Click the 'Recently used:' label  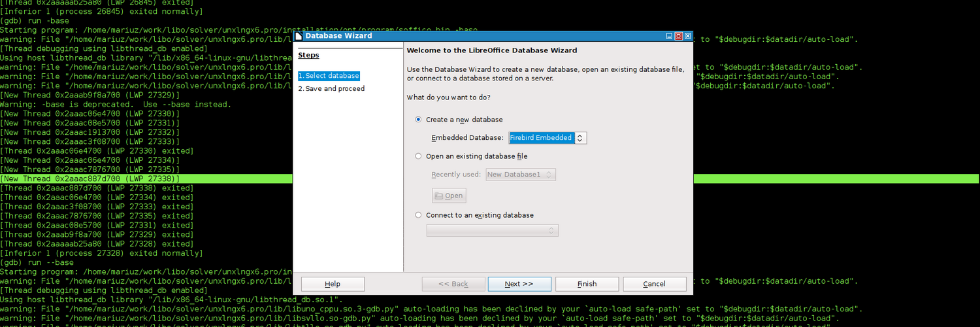(x=457, y=175)
